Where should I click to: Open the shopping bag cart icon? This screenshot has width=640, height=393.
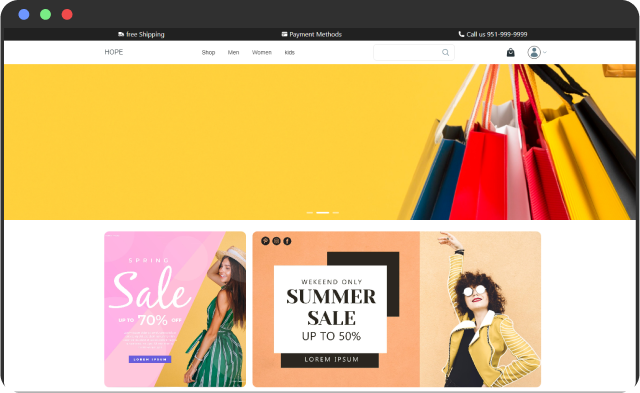tap(510, 52)
